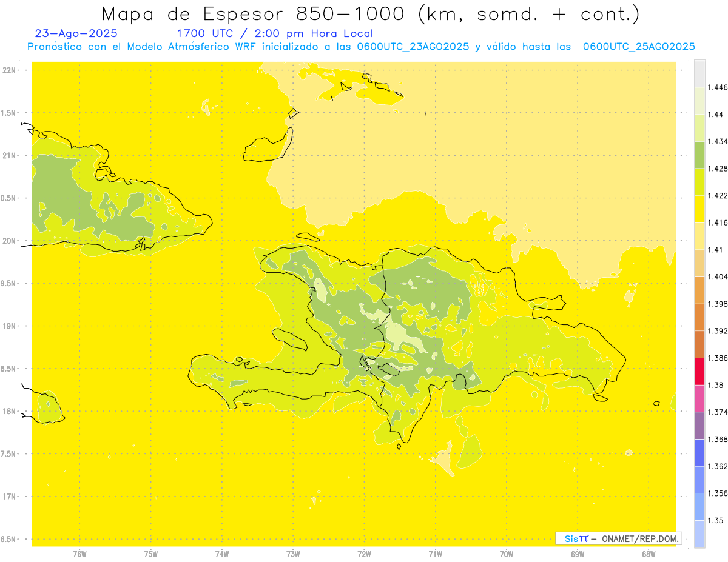Screen dimensions: 728x562
Task: Click the initialization time '0600UTC_23AGO2025'
Action: [413, 47]
